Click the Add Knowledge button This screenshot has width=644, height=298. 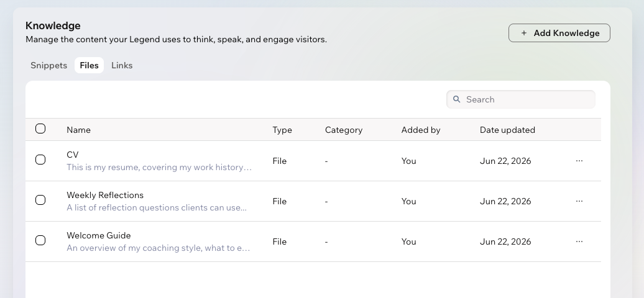click(x=559, y=33)
